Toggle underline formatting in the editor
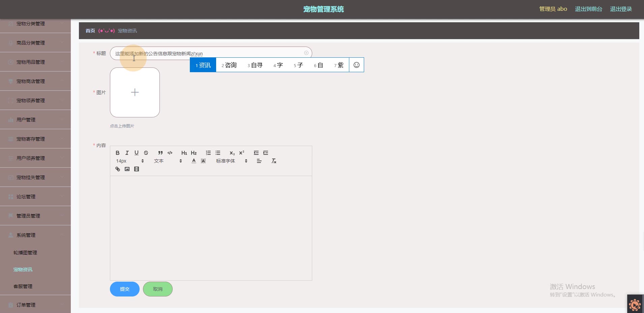644x313 pixels. pyautogui.click(x=137, y=153)
